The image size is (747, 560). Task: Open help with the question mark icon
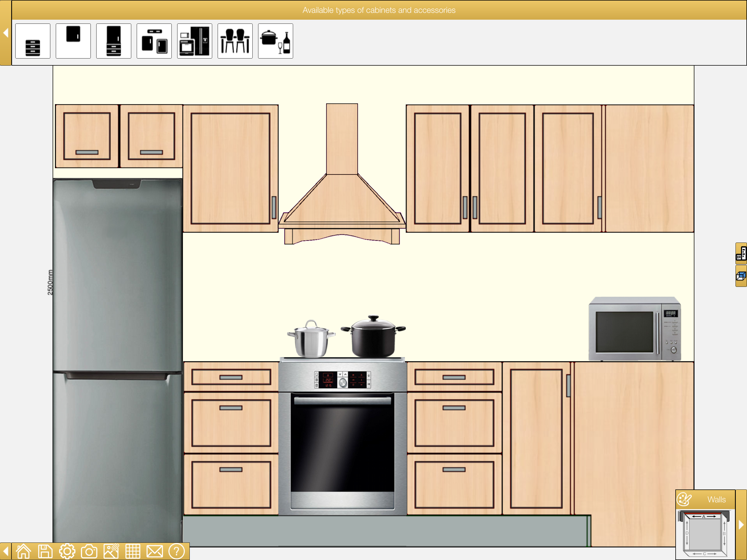click(176, 551)
